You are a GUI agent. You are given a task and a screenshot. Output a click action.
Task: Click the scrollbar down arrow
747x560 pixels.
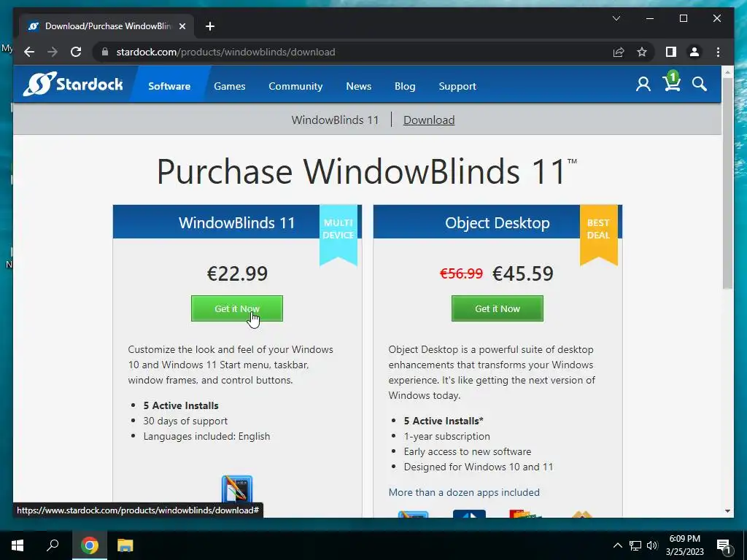727,511
